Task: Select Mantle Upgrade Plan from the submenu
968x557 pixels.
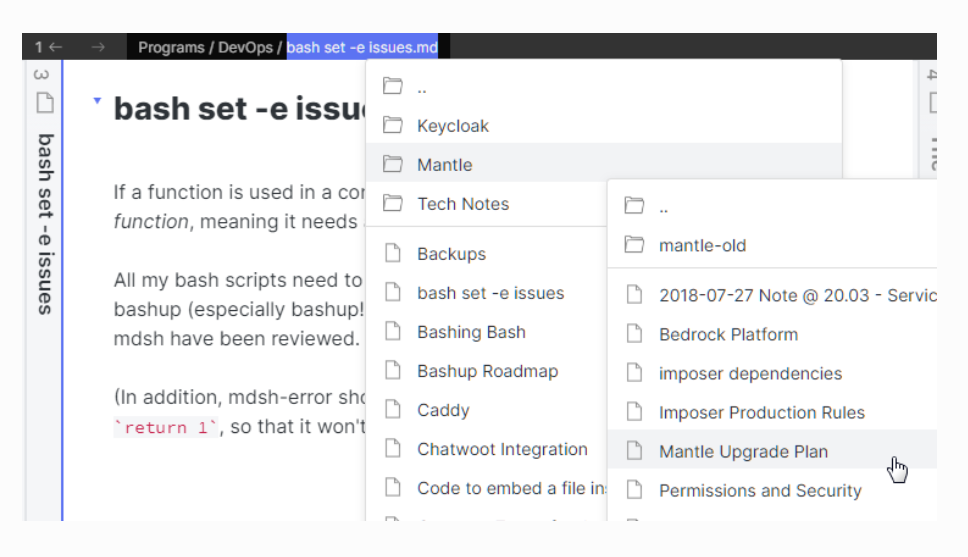Action: (x=743, y=452)
